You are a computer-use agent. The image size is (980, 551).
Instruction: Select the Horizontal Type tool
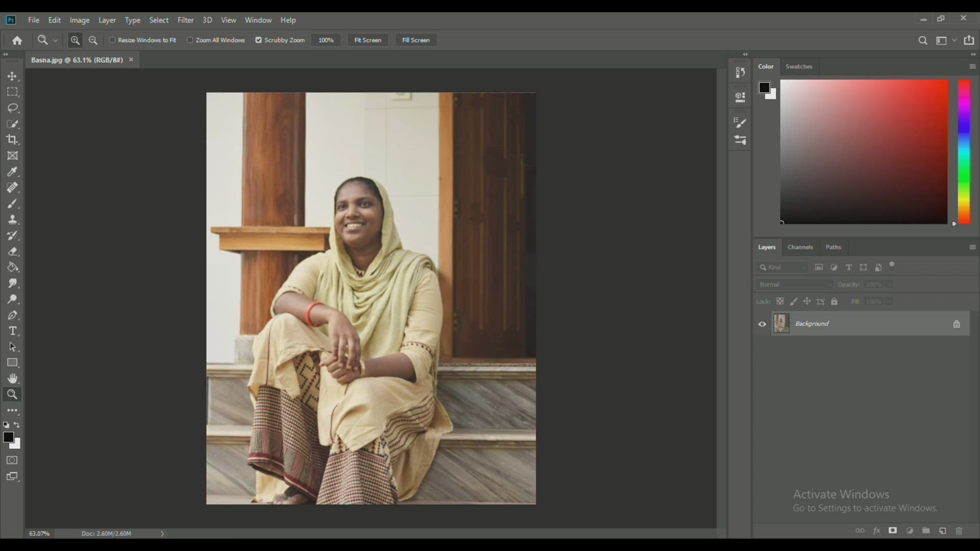(x=12, y=331)
